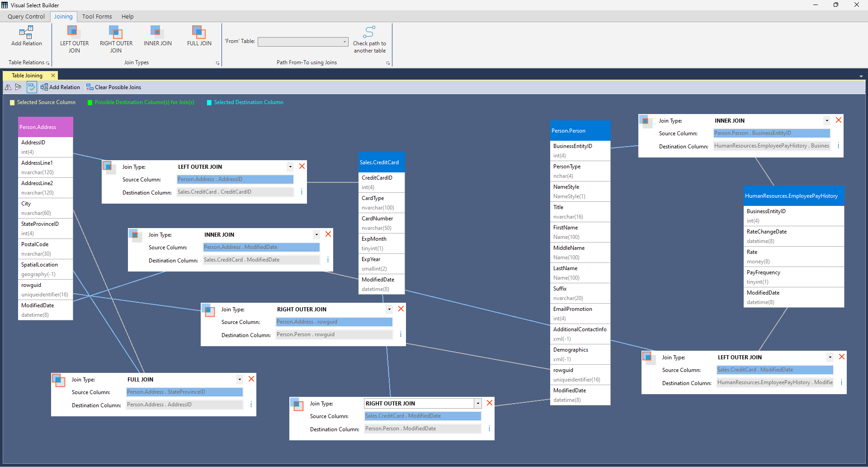The image size is (868, 467).
Task: Remove the CreditCard to Person ModifiedDate join
Action: pos(490,403)
